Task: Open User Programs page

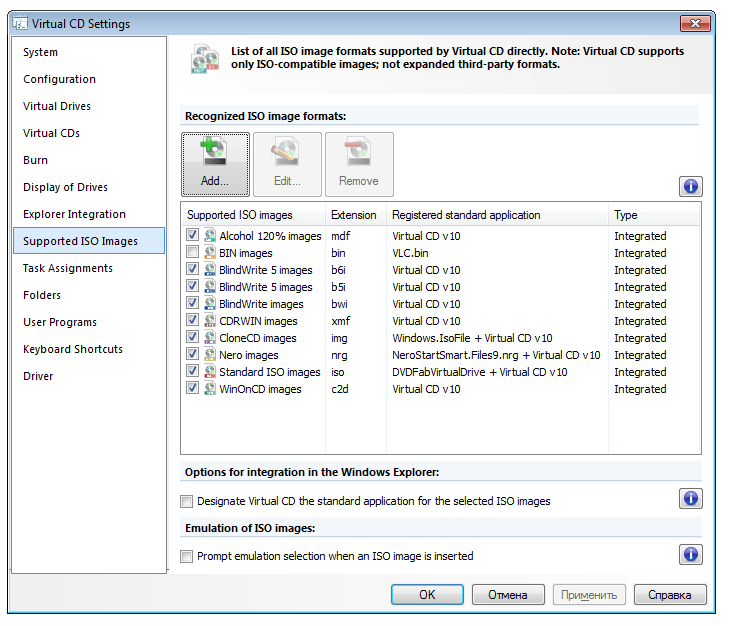Action: (89, 322)
